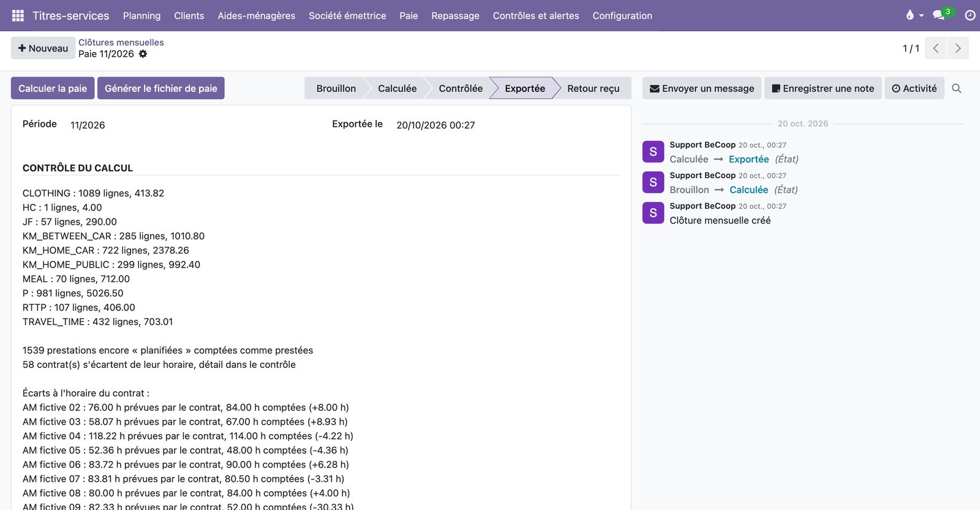Click Support BeCoop avatar on Exportée message

(x=653, y=152)
